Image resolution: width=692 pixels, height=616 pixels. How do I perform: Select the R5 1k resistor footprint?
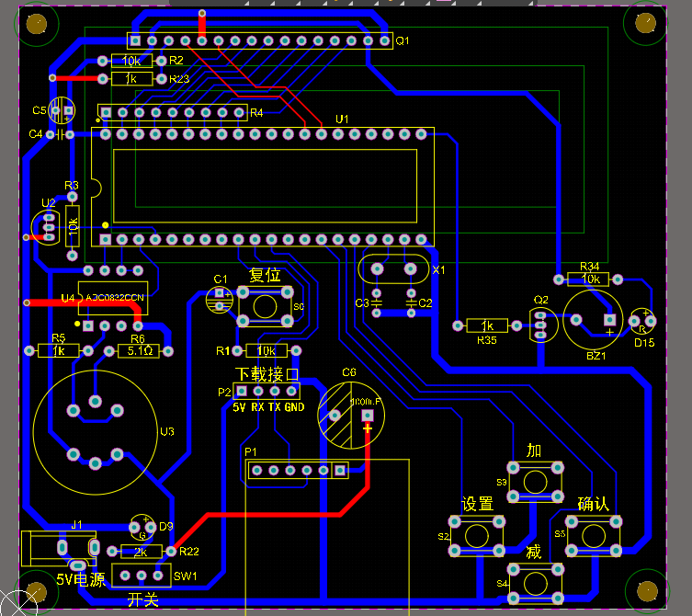point(59,351)
